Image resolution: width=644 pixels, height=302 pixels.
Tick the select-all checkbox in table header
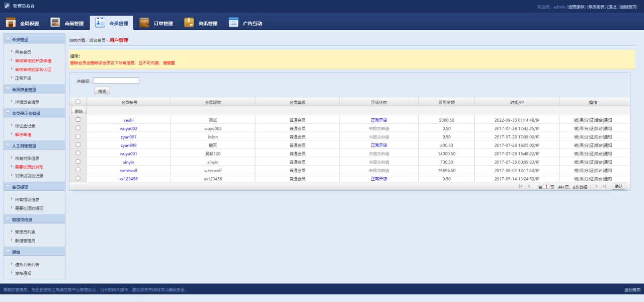point(78,102)
